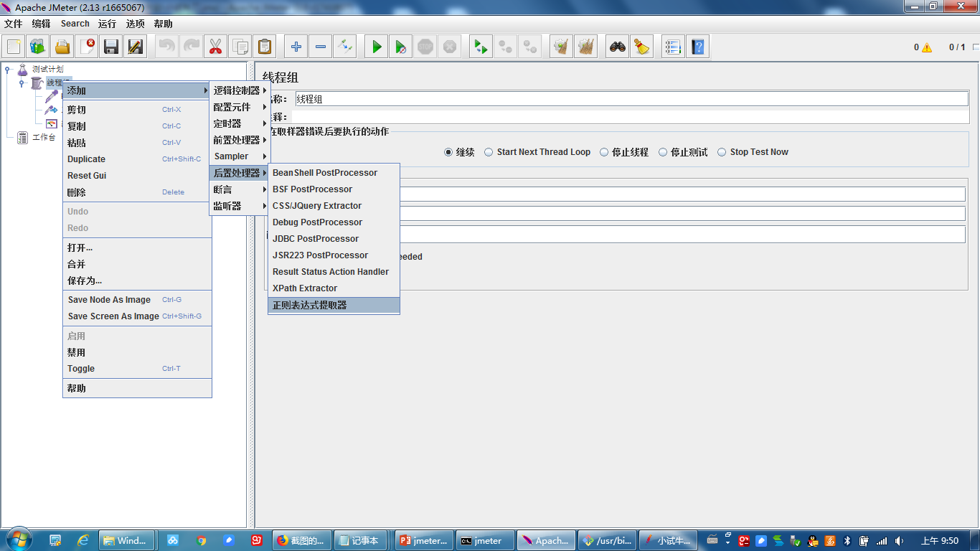Click the Open file folder icon

pos(62,47)
